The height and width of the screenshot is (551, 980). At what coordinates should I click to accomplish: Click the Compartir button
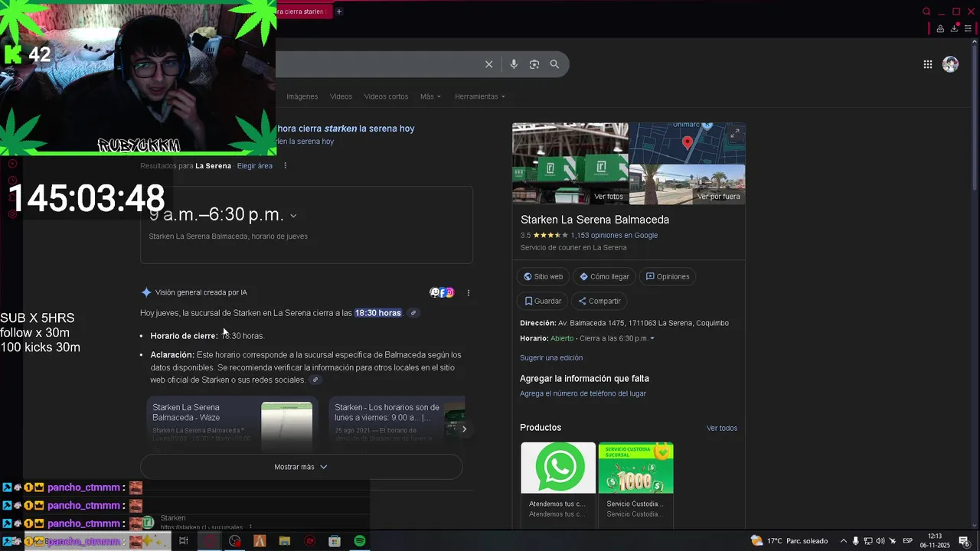[x=599, y=301]
